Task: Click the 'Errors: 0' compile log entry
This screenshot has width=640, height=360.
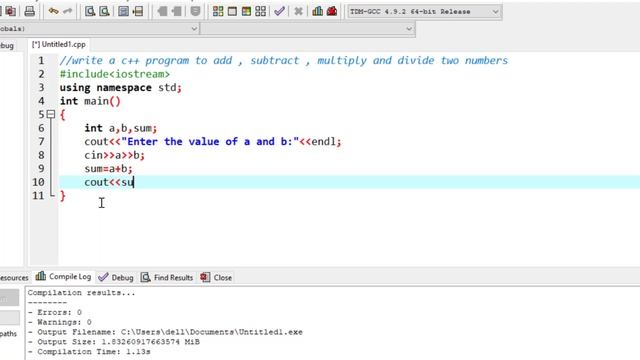Action: click(55, 312)
